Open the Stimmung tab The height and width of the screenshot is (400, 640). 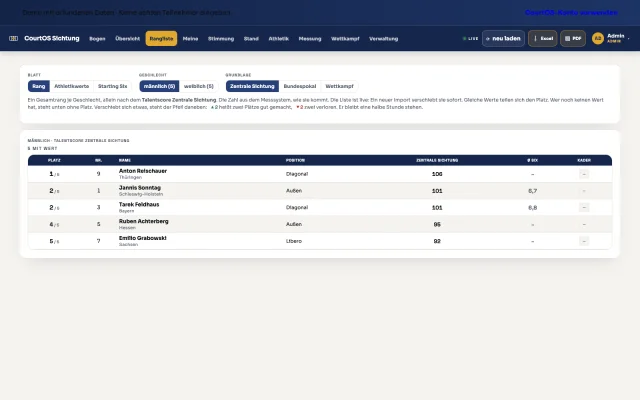221,39
